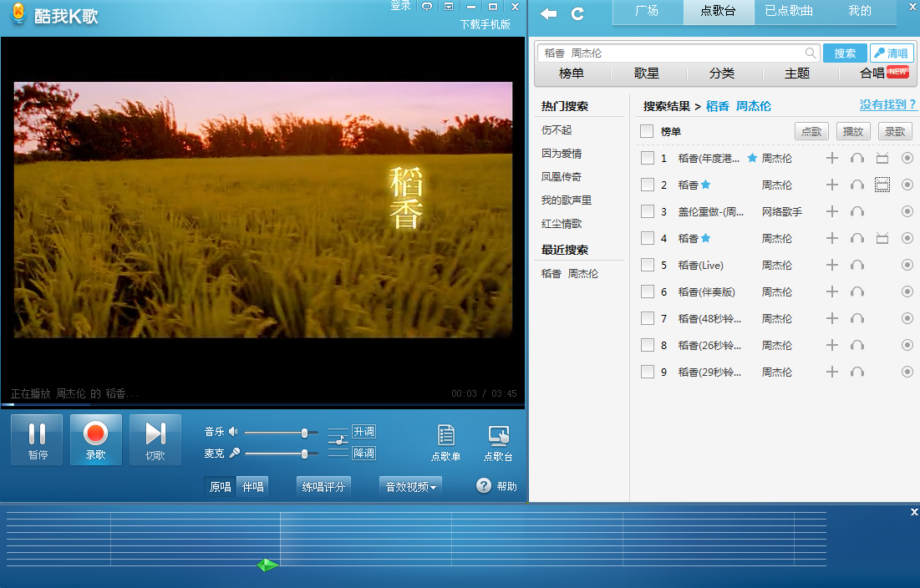Click the record circle for 盖伦重做 row
Viewport: 920px width, 588px height.
907,211
